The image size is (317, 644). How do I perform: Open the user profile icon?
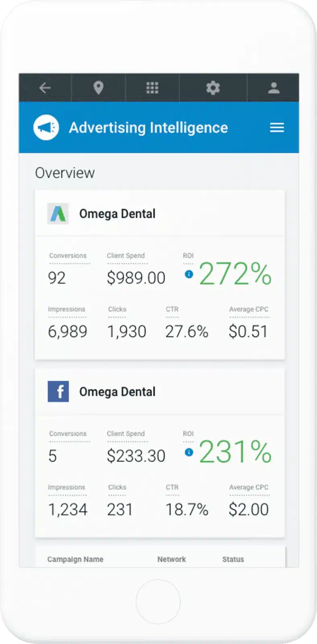point(274,88)
